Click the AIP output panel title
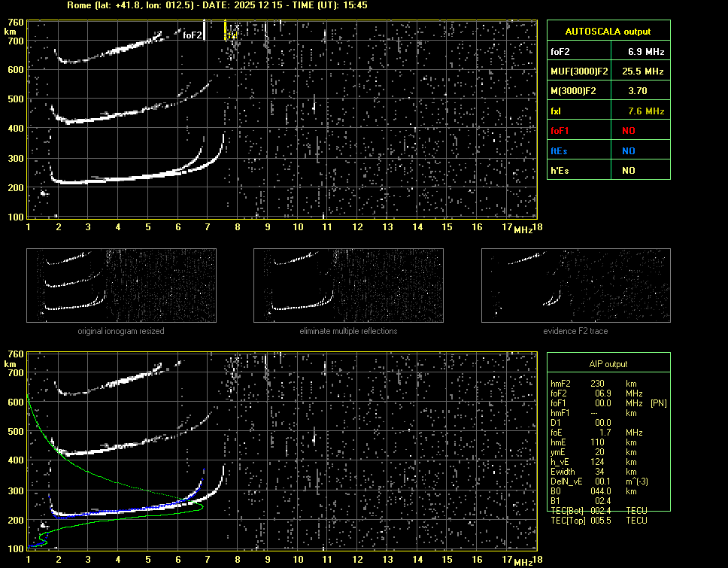Image resolution: width=728 pixels, height=568 pixels. click(x=608, y=364)
